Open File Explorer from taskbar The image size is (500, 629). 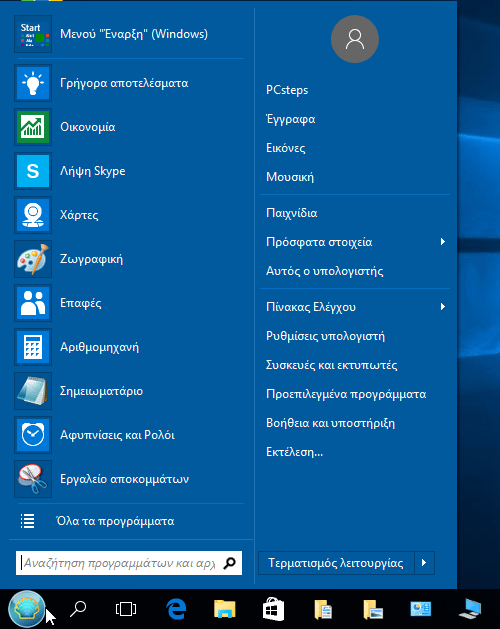tap(225, 609)
